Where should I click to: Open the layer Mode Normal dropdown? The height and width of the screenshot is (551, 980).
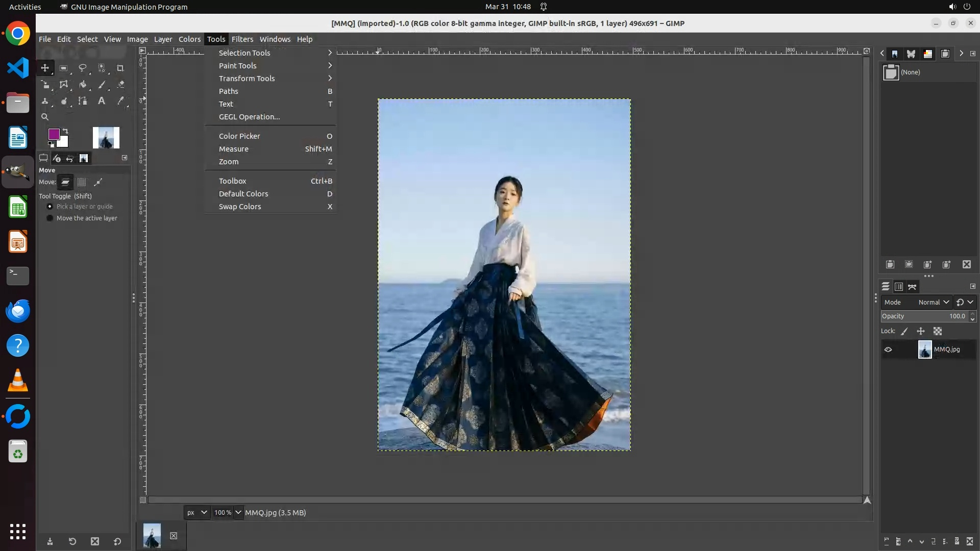point(933,302)
